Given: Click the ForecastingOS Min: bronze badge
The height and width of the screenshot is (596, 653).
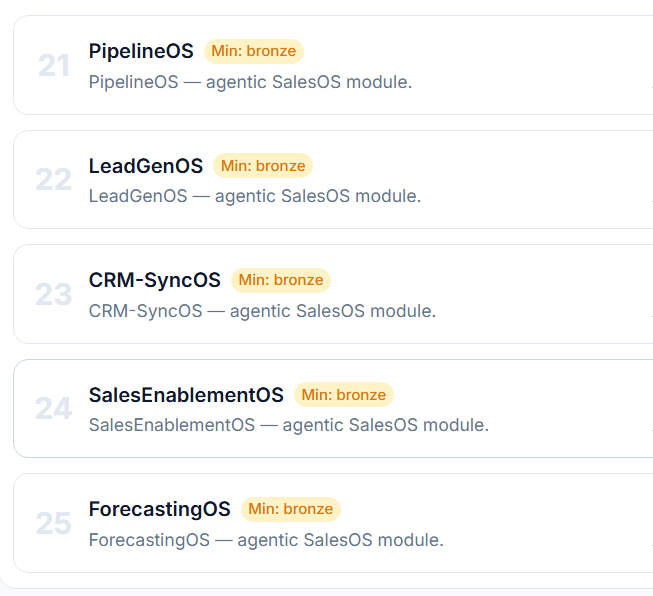Looking at the screenshot, I should point(291,509).
